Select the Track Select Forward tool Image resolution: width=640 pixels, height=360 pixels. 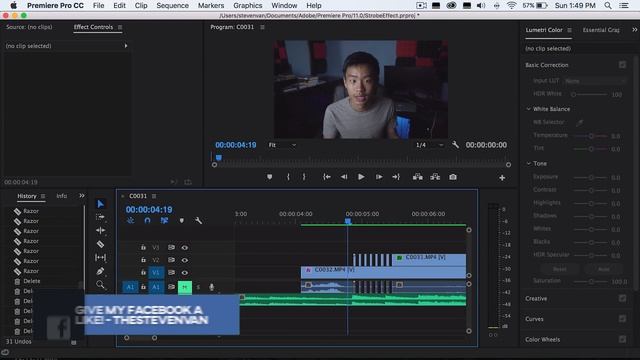[x=100, y=217]
